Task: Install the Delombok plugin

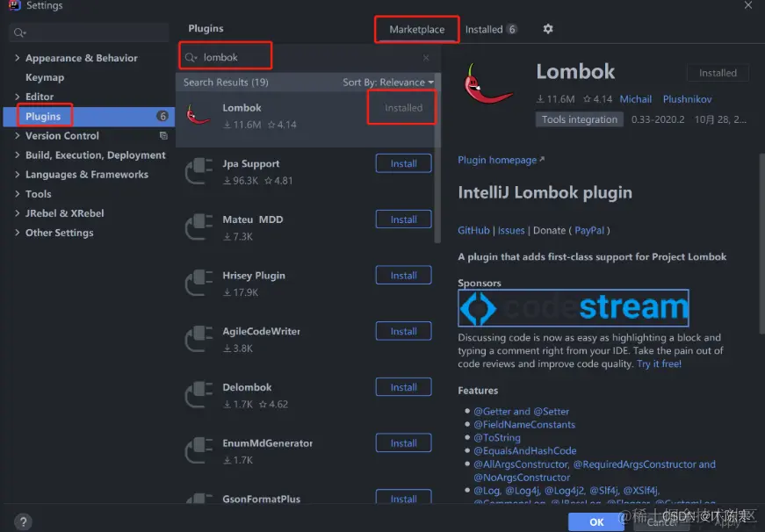Action: pos(403,387)
